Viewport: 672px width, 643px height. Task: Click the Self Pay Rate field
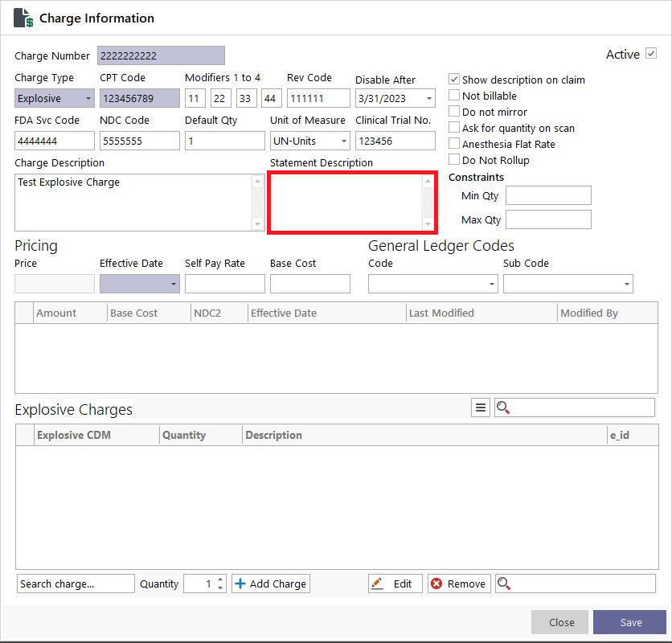(225, 284)
